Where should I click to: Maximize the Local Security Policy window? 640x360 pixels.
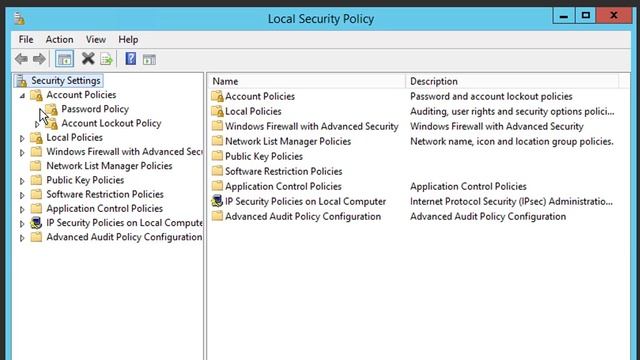586,16
